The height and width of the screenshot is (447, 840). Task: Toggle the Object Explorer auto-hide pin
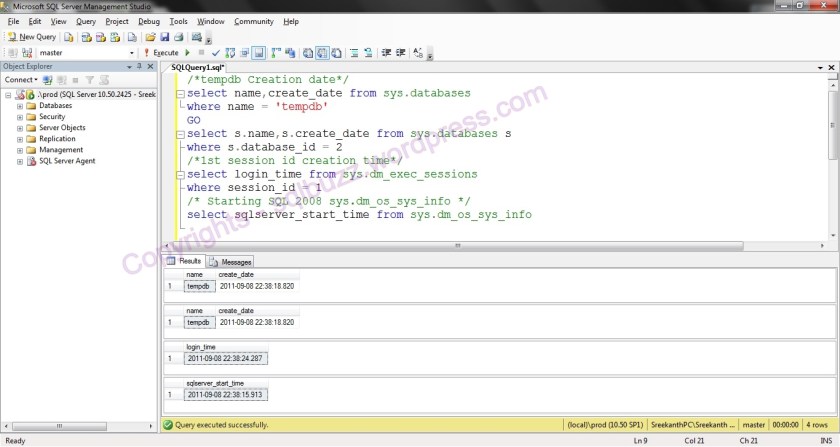(x=138, y=66)
